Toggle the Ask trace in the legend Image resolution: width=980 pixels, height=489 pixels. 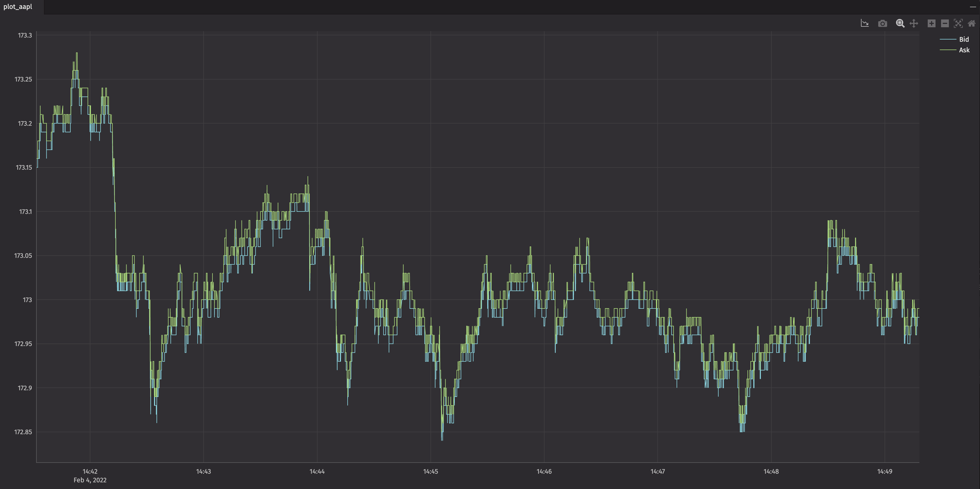tap(954, 50)
